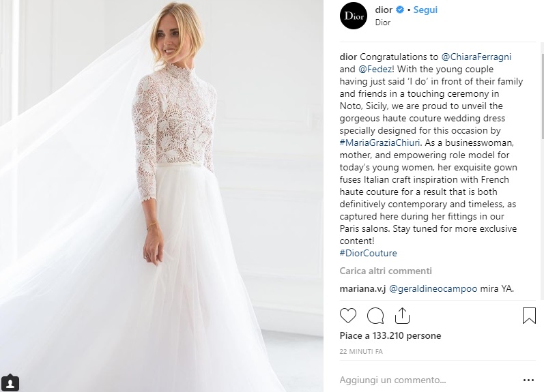Screen dimensions: 544x392
Task: Save post with bookmark icon
Action: click(529, 316)
